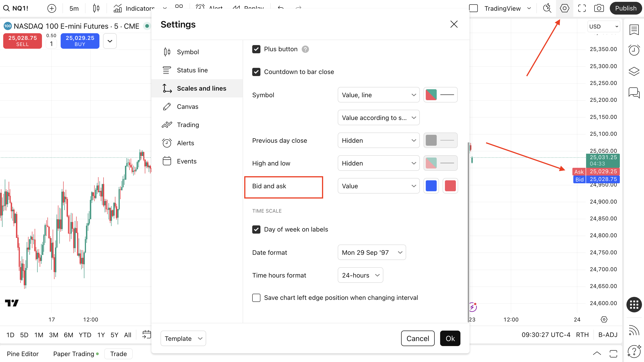Click the add symbol plus icon
The width and height of the screenshot is (644, 362).
tap(52, 8)
